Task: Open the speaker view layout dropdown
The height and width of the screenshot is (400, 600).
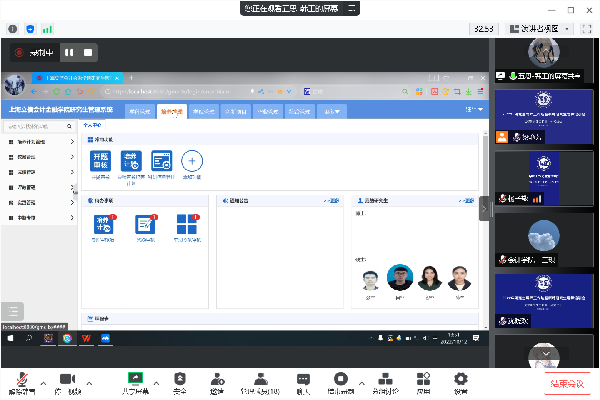Action: tap(540, 29)
